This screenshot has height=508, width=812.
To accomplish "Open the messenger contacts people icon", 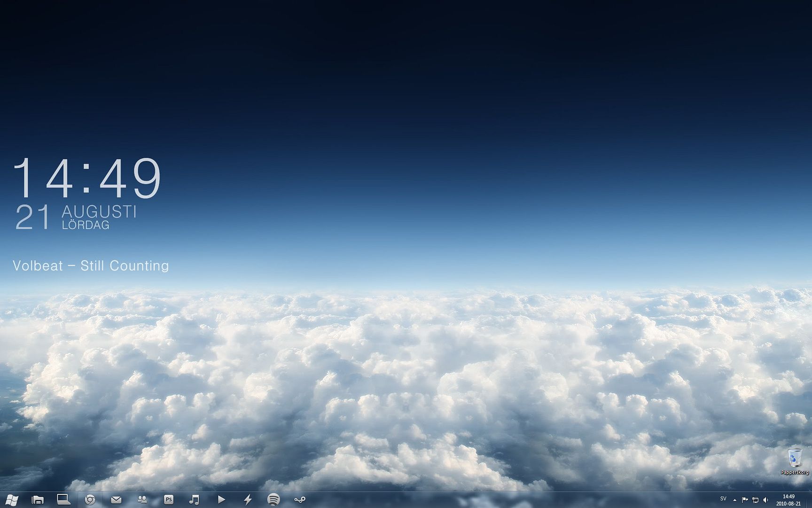I will [x=142, y=500].
